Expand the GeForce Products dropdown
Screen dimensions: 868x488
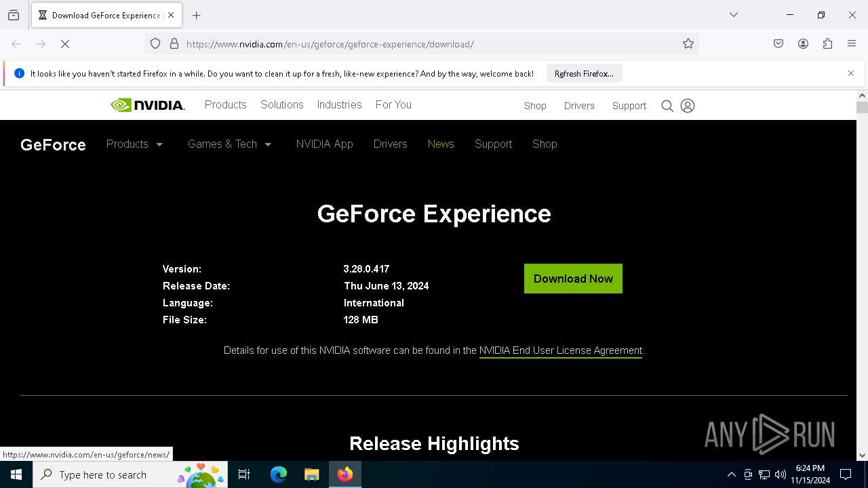(x=134, y=144)
